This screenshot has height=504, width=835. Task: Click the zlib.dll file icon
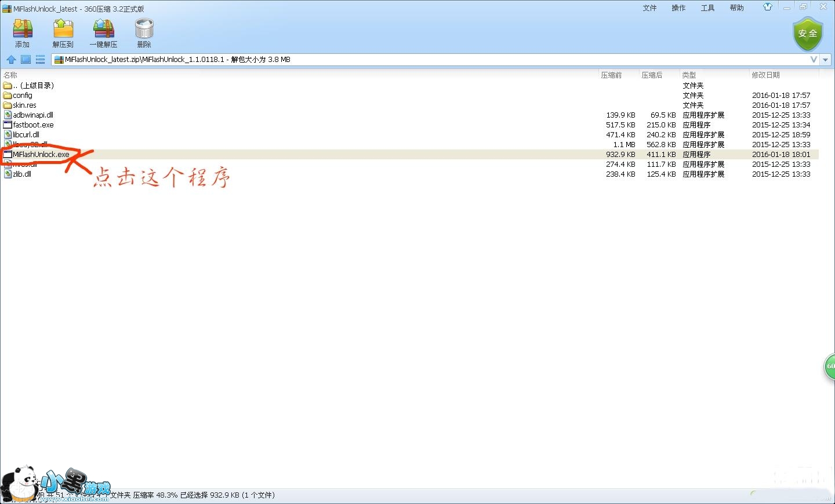(x=8, y=174)
